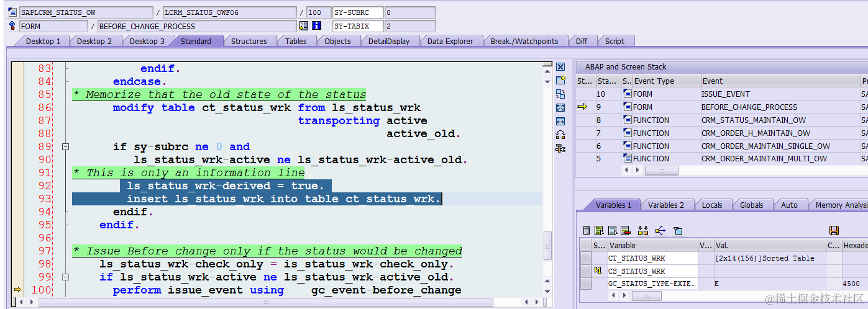This screenshot has width=868, height=309.
Task: Open the Tables tab
Action: (296, 41)
